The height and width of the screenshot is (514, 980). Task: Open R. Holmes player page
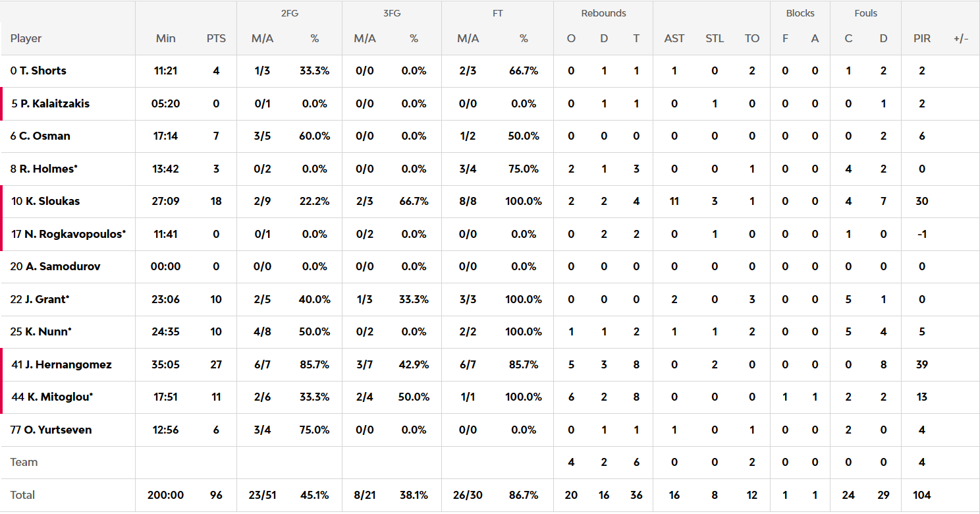(48, 169)
